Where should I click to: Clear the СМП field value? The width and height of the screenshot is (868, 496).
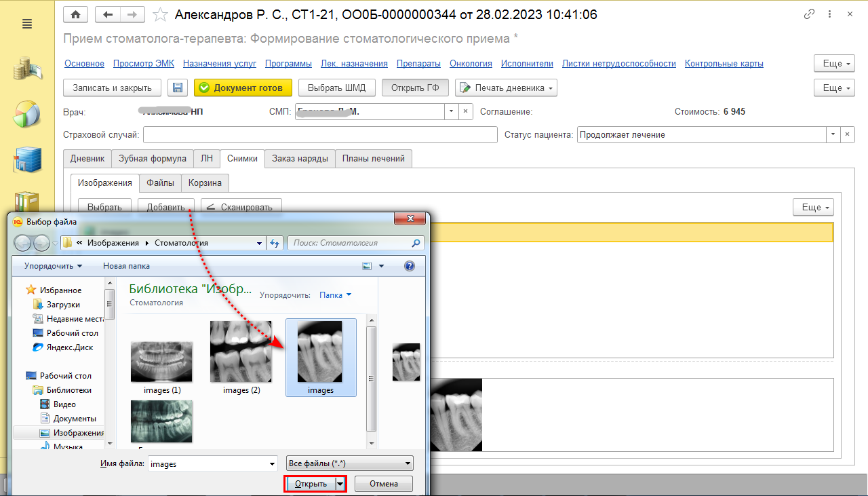466,111
